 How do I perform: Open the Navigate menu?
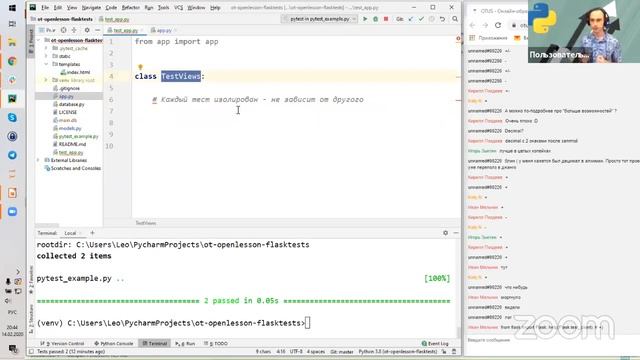point(91,7)
